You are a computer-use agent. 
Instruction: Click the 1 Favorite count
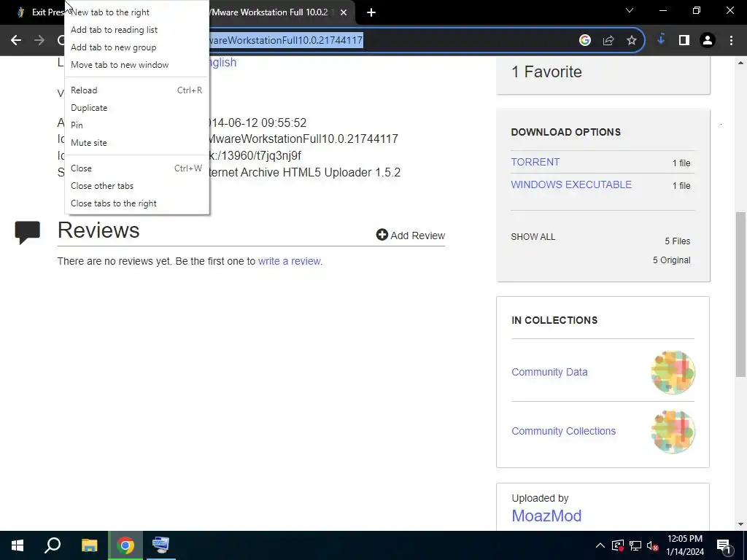[546, 72]
